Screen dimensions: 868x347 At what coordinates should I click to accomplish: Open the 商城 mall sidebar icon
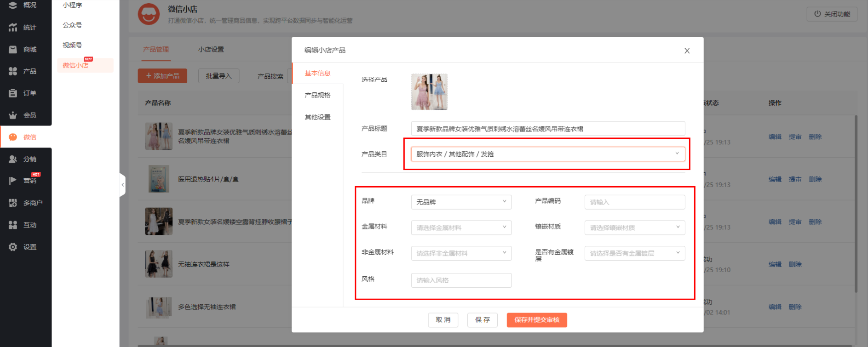click(x=13, y=49)
